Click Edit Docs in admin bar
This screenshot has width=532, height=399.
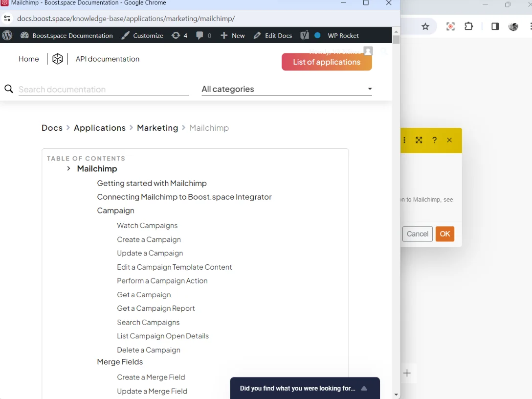pyautogui.click(x=273, y=35)
